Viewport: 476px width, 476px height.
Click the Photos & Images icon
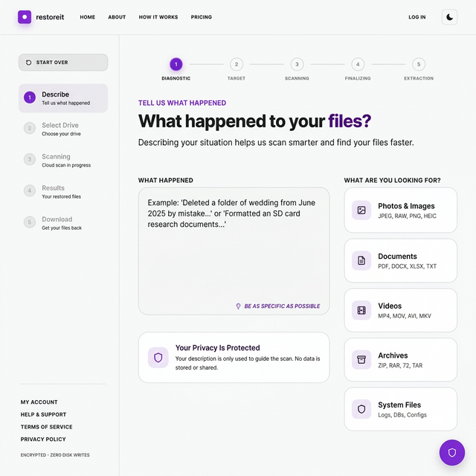point(361,210)
